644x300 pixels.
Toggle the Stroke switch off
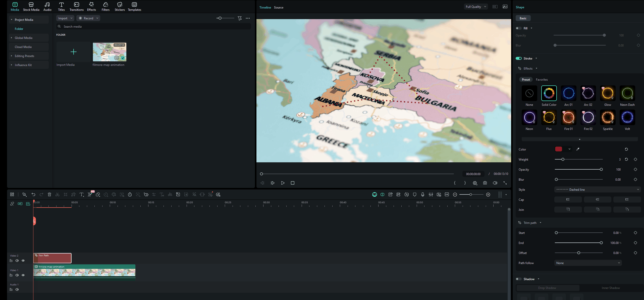(x=519, y=58)
